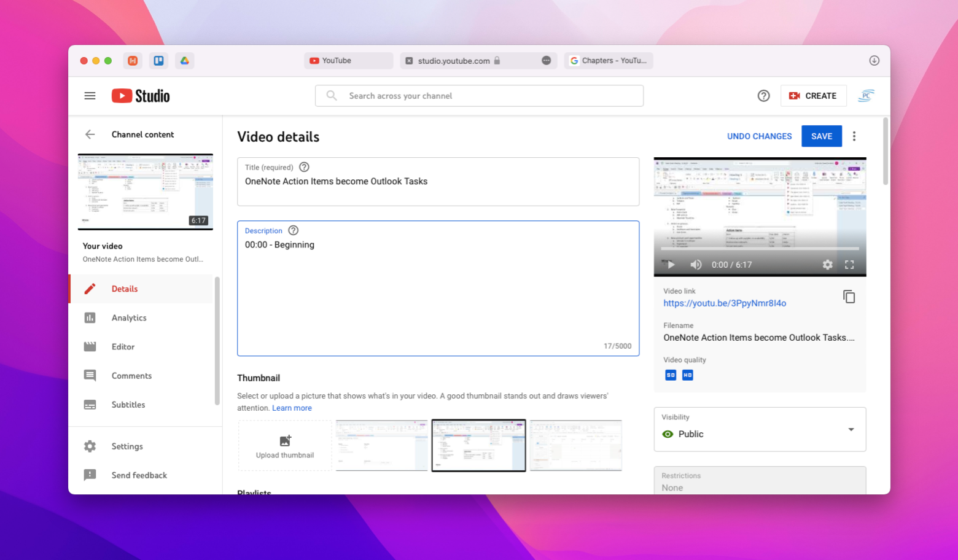Click the Restrictions field
This screenshot has height=560, width=958.
coord(760,481)
